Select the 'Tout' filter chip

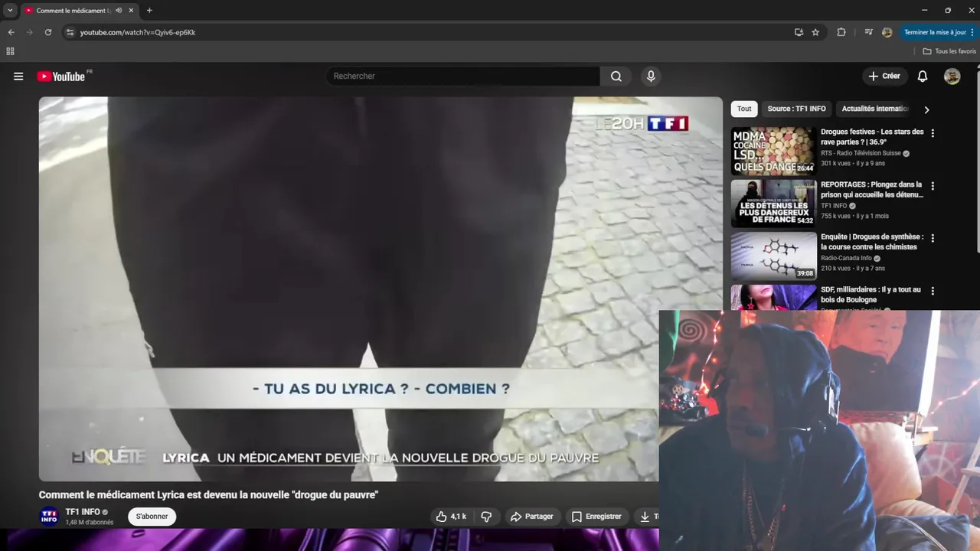pos(744,109)
